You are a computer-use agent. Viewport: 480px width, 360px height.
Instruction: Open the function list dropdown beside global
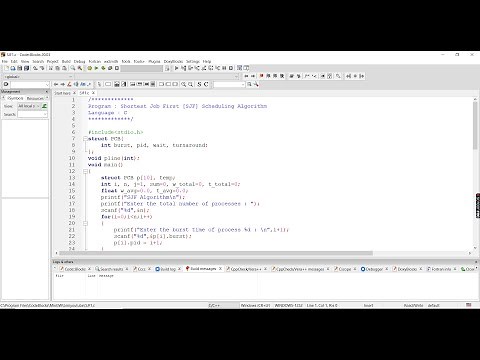236,76
